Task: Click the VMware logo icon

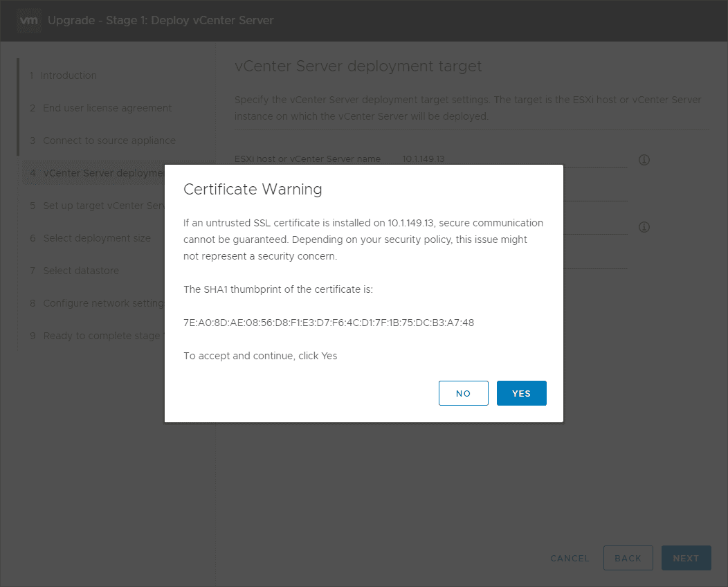Action: coord(29,20)
